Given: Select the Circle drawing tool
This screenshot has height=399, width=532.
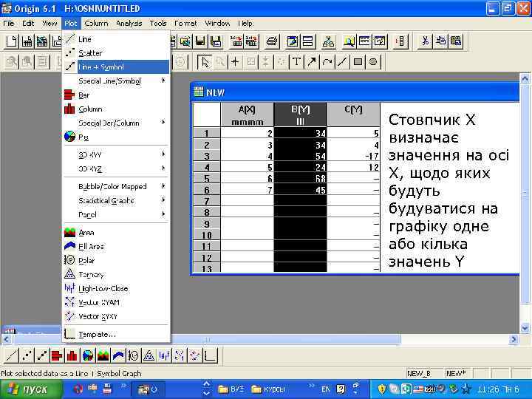Looking at the screenshot, I should tap(373, 62).
